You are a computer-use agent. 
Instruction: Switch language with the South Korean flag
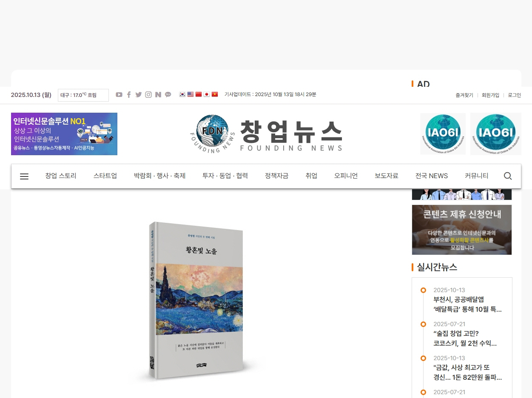(182, 94)
